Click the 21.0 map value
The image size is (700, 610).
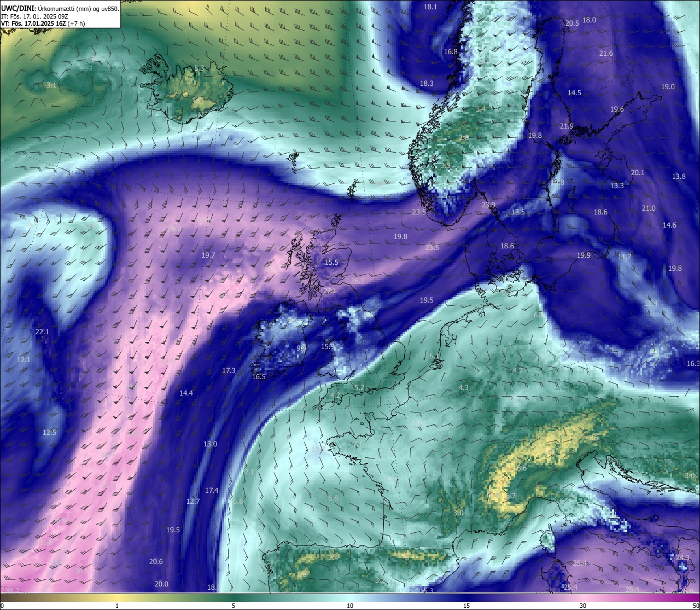(x=649, y=208)
